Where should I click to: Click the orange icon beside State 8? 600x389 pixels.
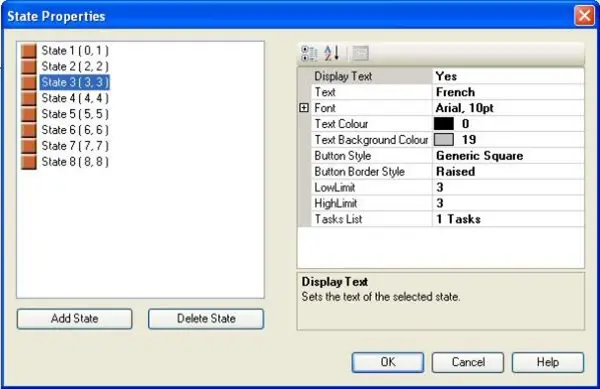[x=29, y=162]
